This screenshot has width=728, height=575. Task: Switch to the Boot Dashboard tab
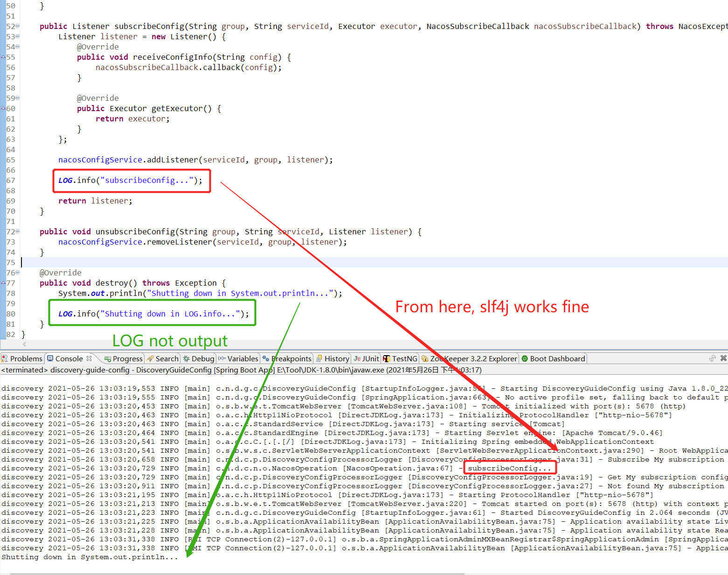point(553,358)
